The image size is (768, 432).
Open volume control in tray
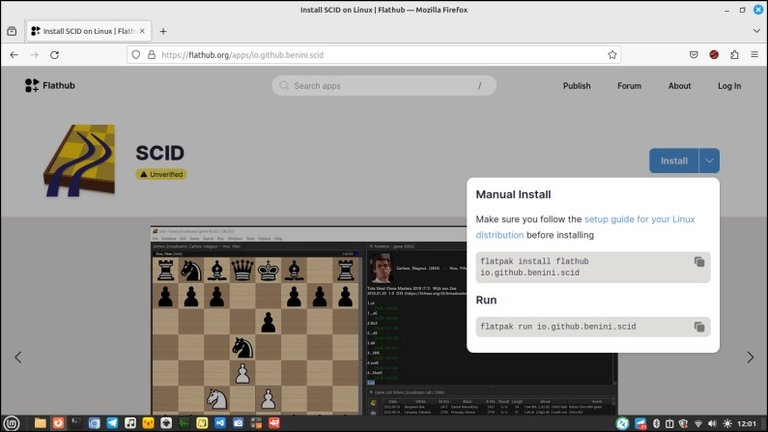pos(712,424)
